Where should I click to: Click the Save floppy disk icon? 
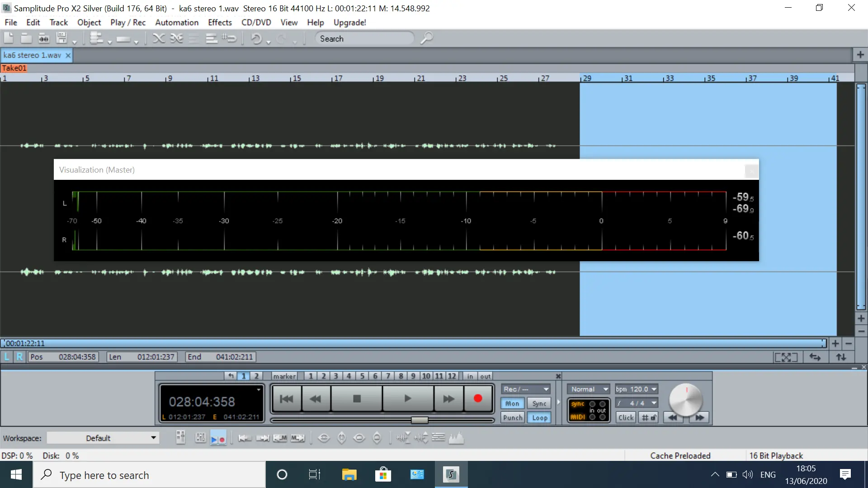tap(62, 38)
